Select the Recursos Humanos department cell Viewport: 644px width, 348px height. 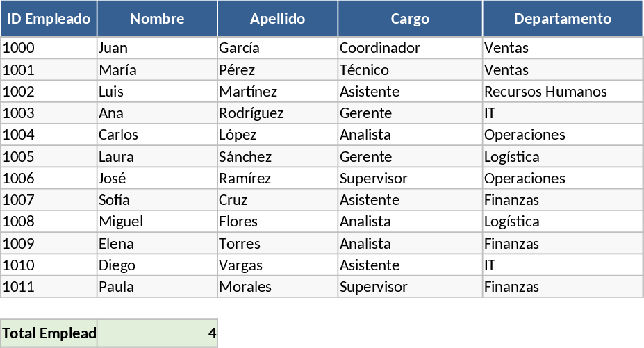click(562, 92)
